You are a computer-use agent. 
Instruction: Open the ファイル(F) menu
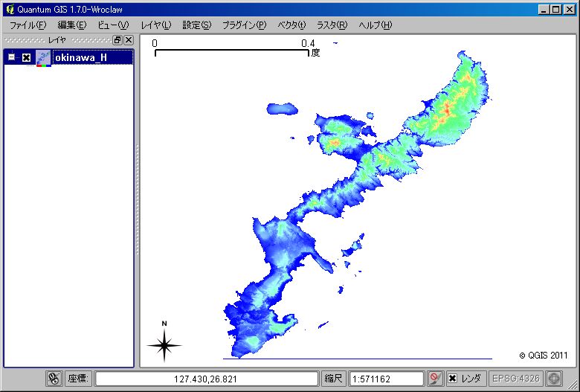[28, 25]
